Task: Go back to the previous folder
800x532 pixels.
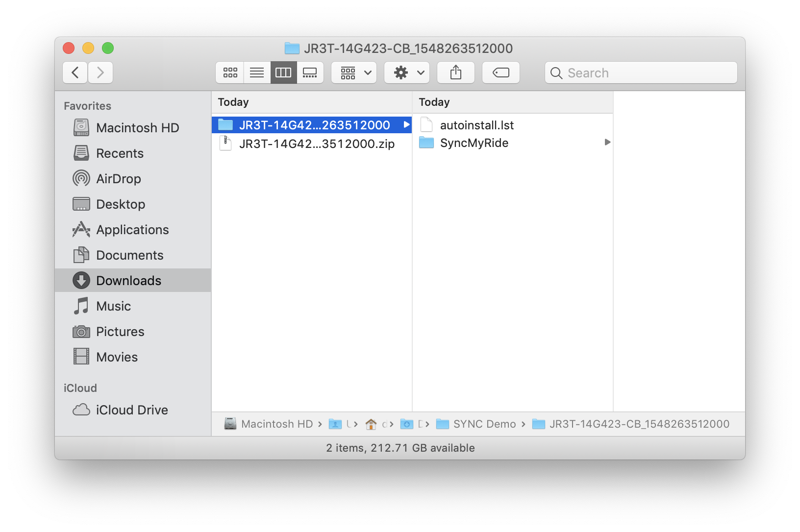Action: coord(75,72)
